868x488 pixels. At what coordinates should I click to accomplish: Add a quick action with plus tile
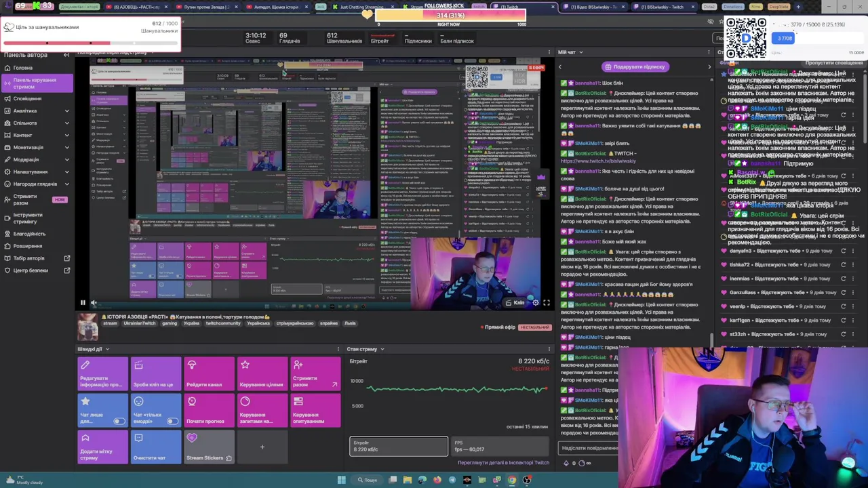point(262,447)
